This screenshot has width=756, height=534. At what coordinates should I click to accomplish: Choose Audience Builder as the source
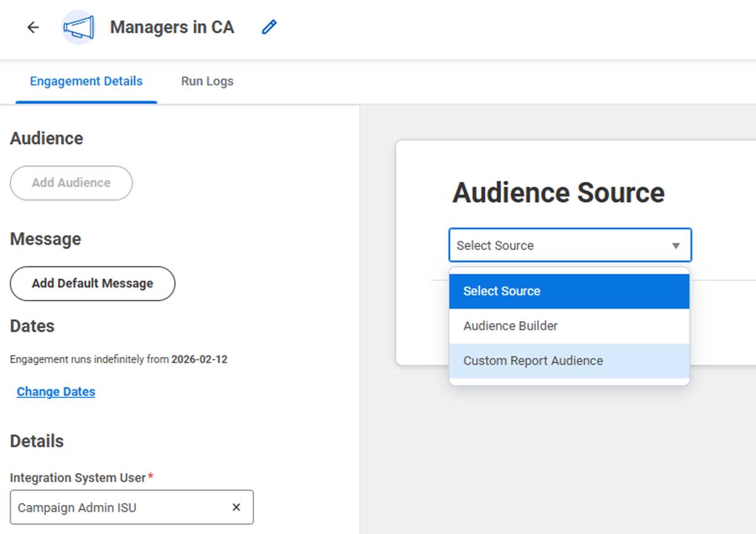(x=510, y=326)
